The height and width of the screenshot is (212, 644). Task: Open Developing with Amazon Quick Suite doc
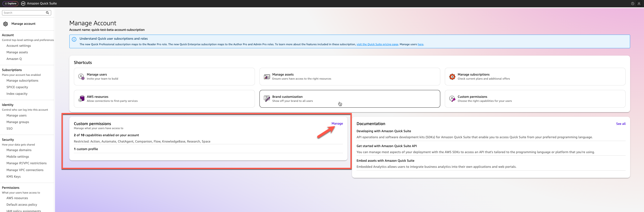click(x=384, y=131)
